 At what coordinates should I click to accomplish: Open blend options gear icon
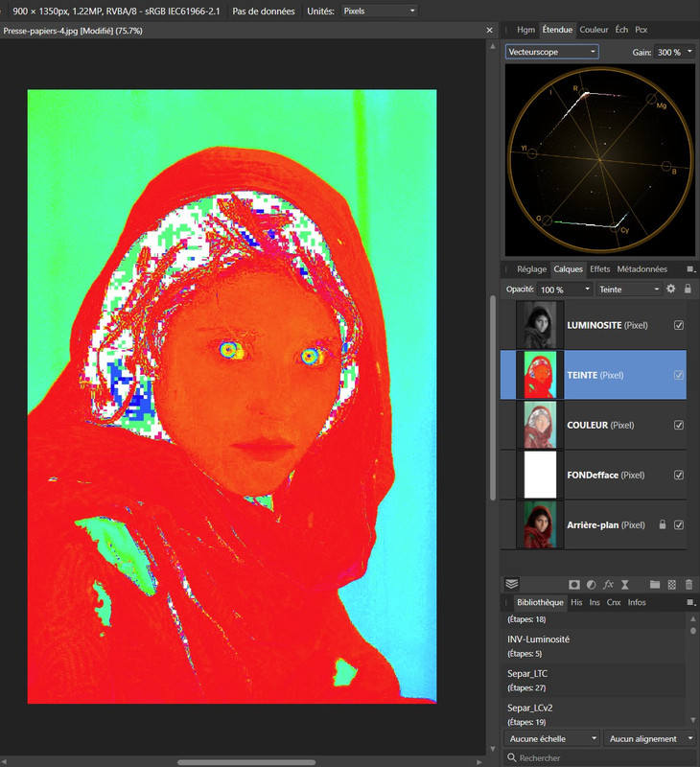point(671,289)
